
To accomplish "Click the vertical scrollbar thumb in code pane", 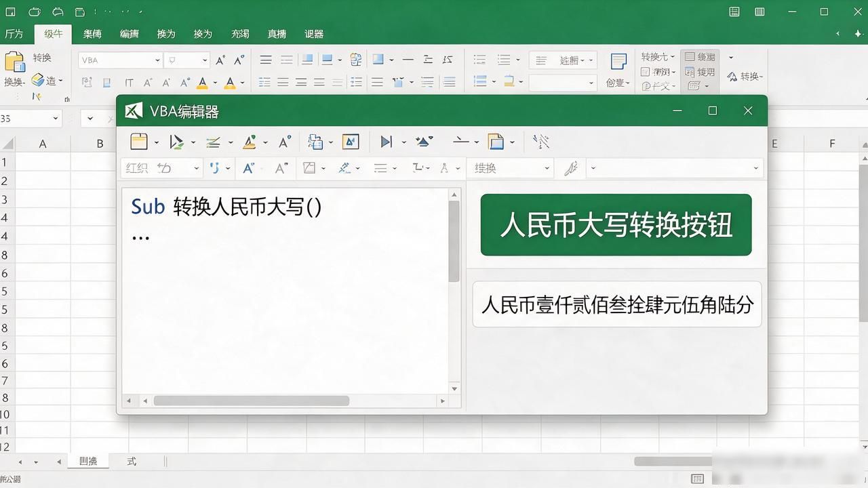I will [x=454, y=241].
